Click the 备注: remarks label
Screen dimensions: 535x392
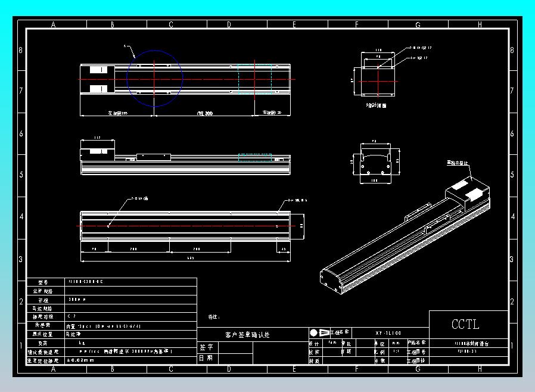(214, 316)
